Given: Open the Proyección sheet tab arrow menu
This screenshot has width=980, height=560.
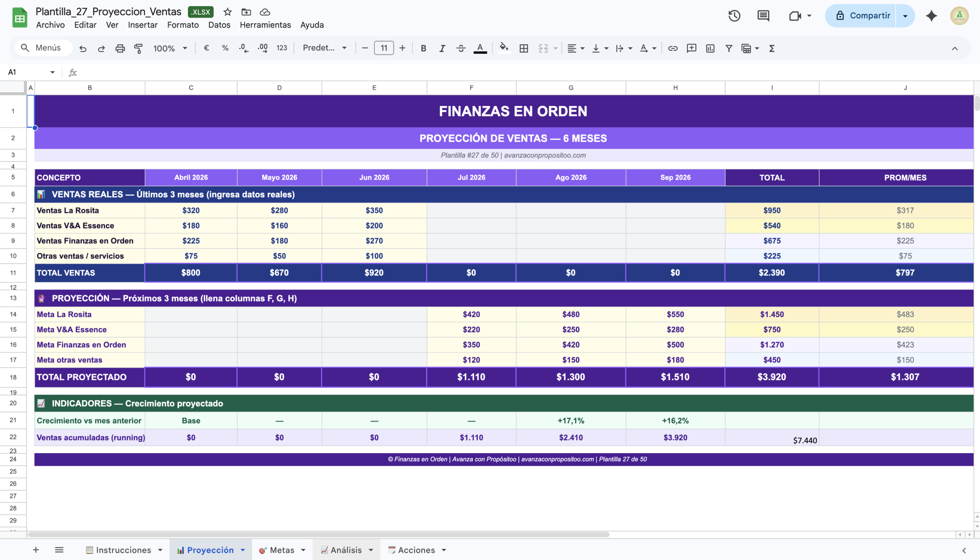Looking at the screenshot, I should click(x=243, y=550).
